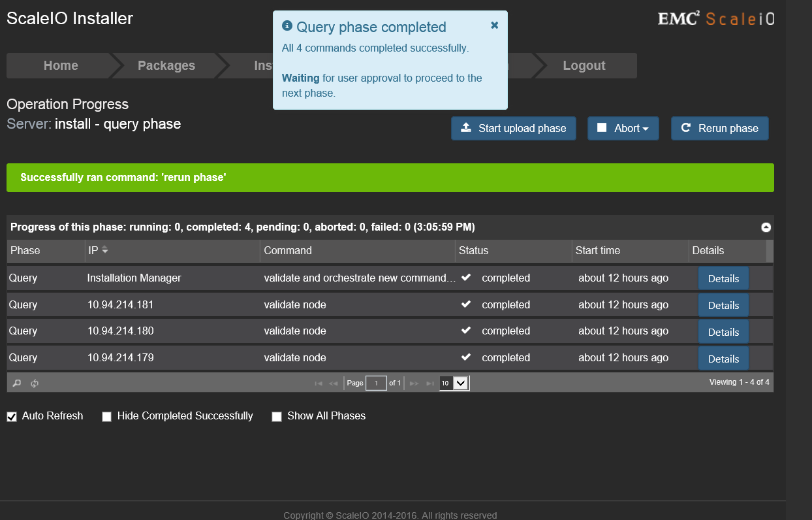Viewport: 812px width, 520px height.
Task: Click the Command column header
Action: 358,250
